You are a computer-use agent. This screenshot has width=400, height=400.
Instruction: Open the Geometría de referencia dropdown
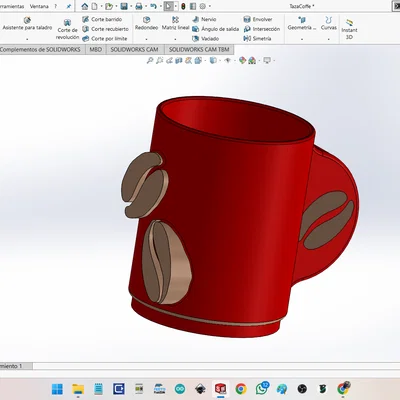302,39
